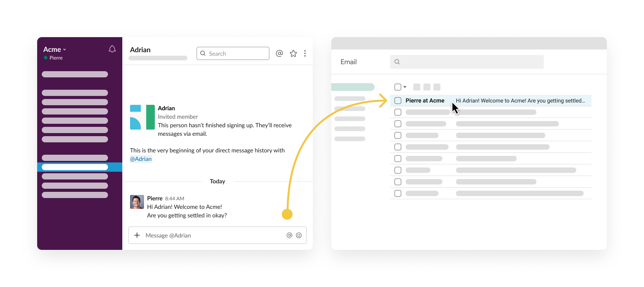This screenshot has width=644, height=287.
Task: Click Pierre status under Acme name
Action: tap(53, 58)
